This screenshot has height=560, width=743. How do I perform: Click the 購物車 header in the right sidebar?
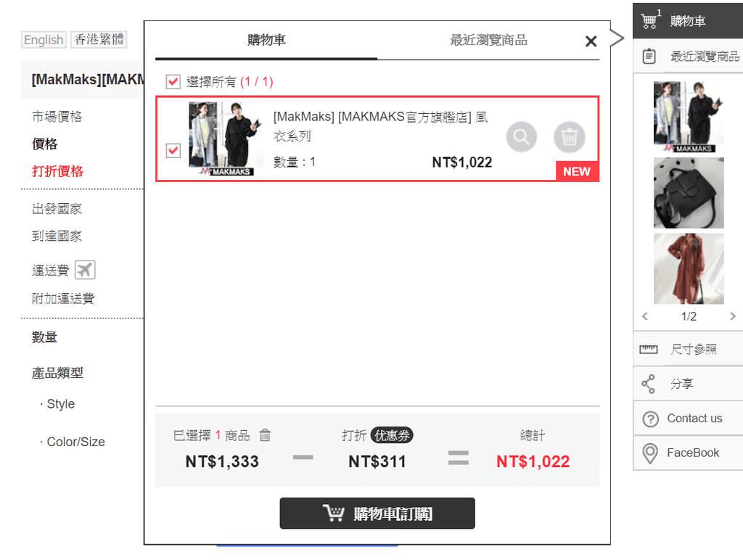[688, 21]
